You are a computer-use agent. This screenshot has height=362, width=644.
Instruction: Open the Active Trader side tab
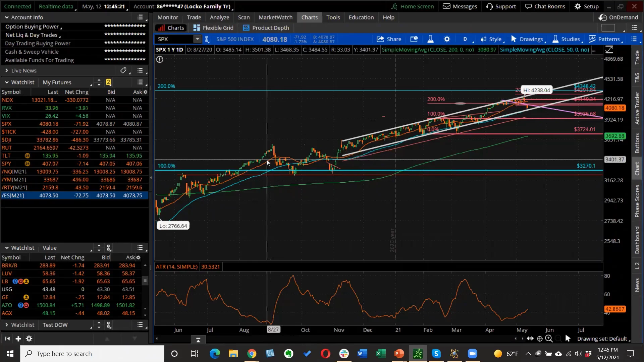click(x=637, y=108)
